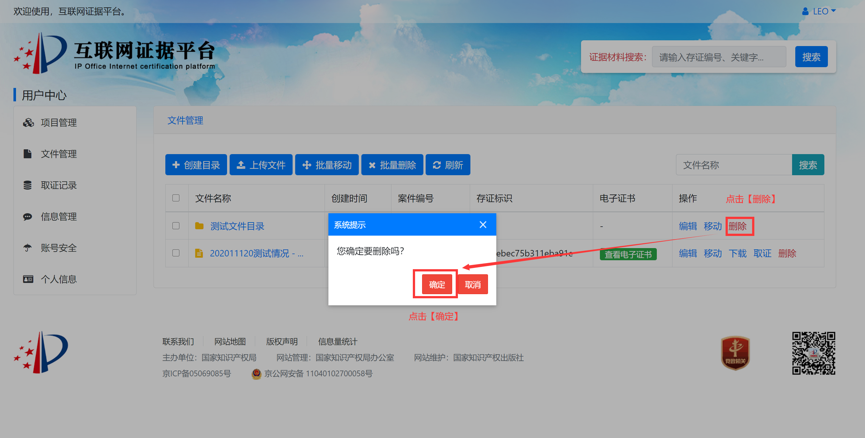Toggle the select-all checkbox in table header
The image size is (865, 438).
point(176,199)
